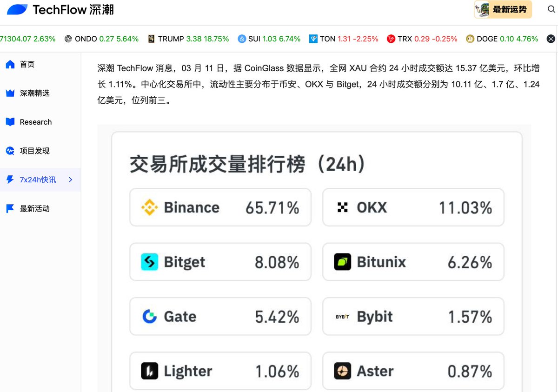558x392 pixels.
Task: Click the TechFlow logo icon
Action: pos(17,9)
